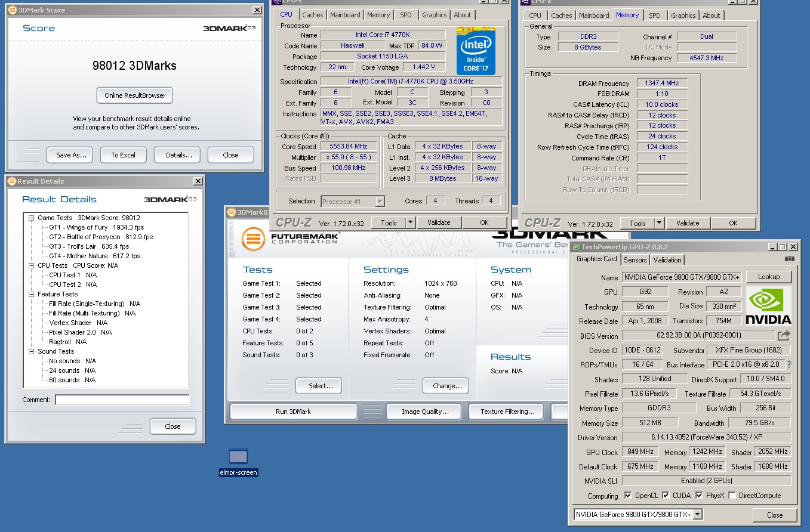810x532 pixels.
Task: Click the Details... button in 3DMark Score
Action: point(177,155)
